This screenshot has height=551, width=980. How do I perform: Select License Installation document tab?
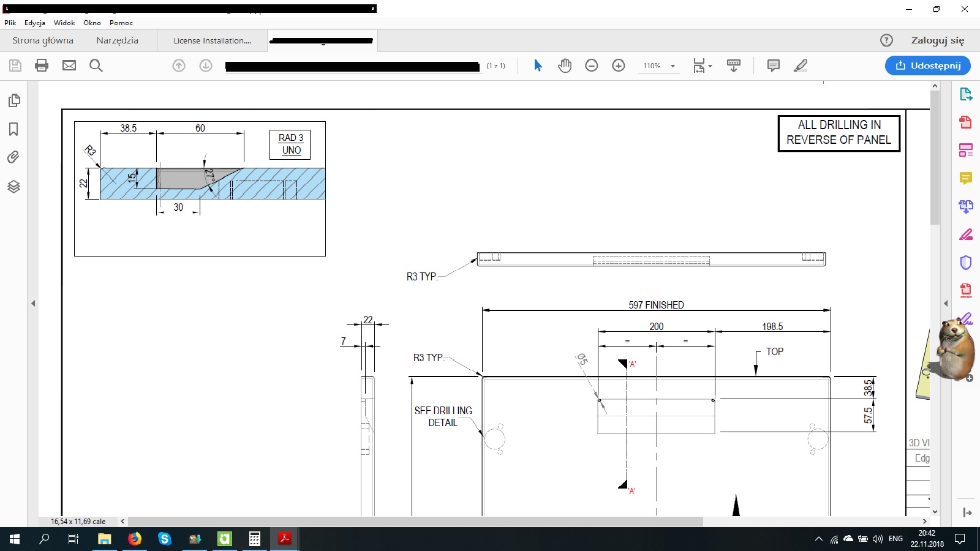pos(213,40)
